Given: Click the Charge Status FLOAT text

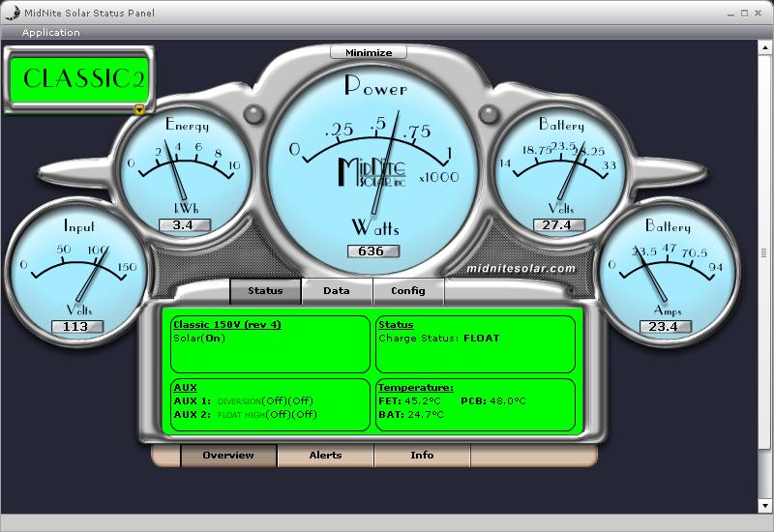Looking at the screenshot, I should [439, 339].
